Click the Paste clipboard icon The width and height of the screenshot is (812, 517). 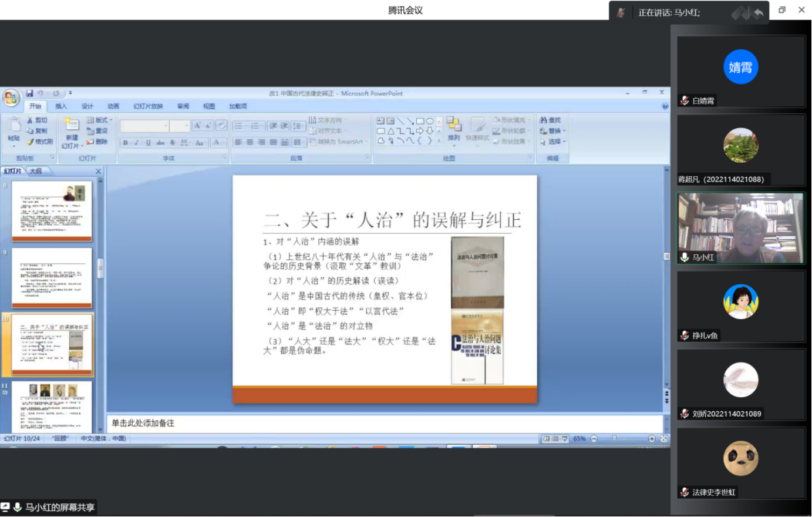click(x=14, y=126)
